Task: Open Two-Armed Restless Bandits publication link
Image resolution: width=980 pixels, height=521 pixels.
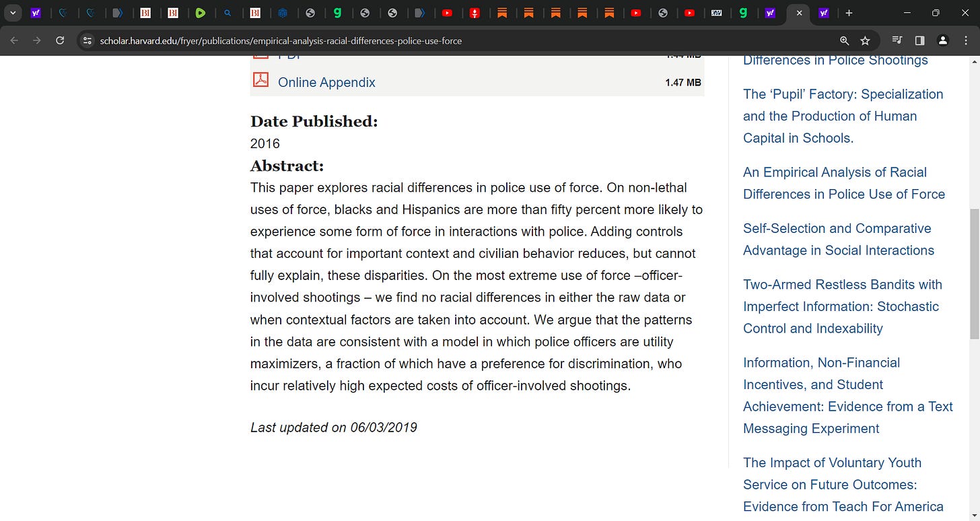Action: [843, 306]
